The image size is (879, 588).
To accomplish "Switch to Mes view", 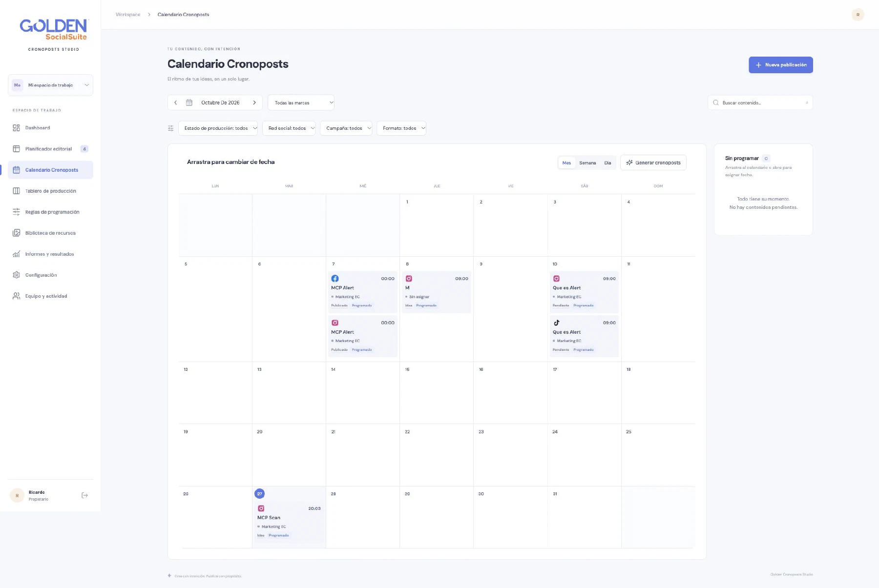I will click(566, 163).
